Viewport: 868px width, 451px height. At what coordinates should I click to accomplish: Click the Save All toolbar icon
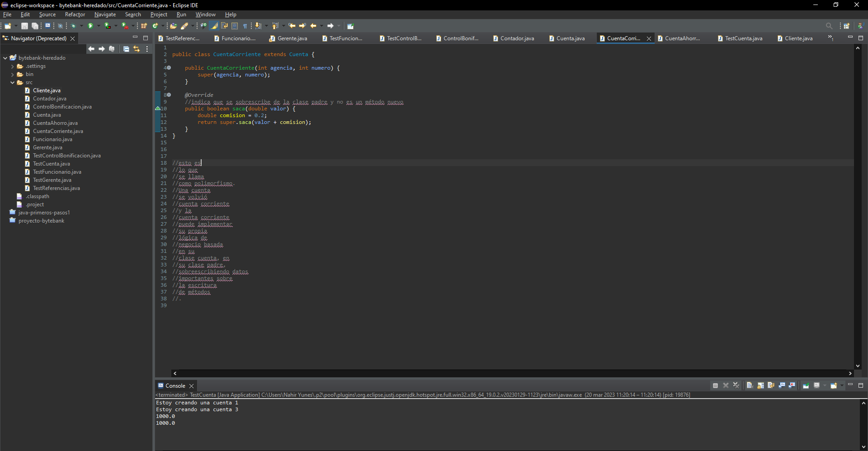(x=35, y=26)
